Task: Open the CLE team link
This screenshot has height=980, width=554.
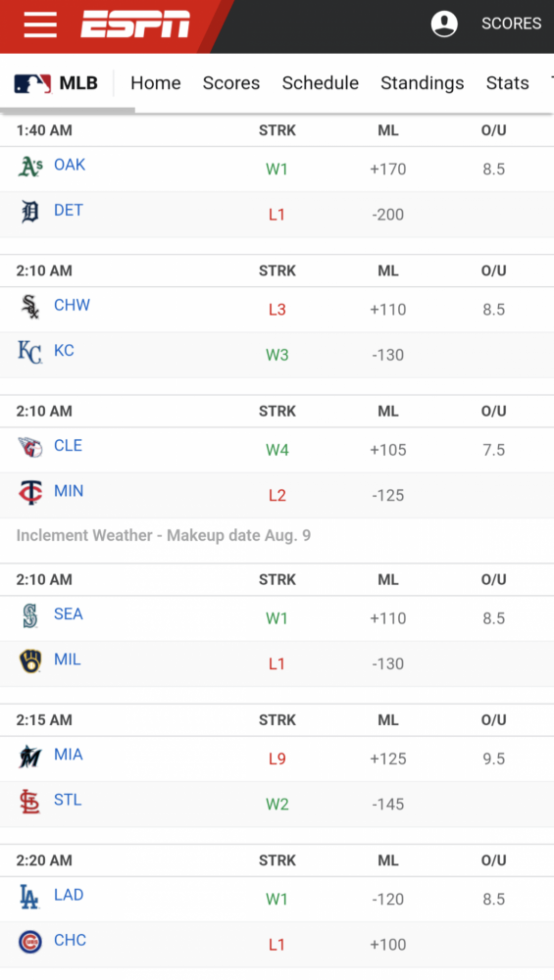Action: [69, 446]
